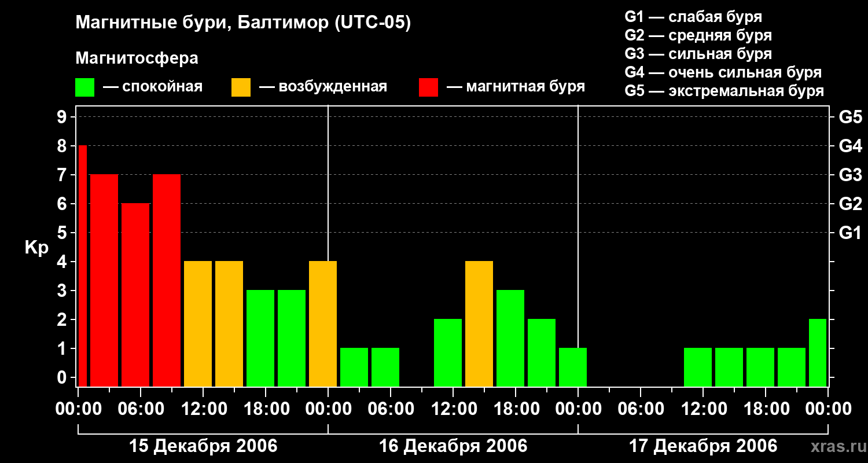
Task: Click the 'G5' storm-level axis label
Action: pyautogui.click(x=851, y=117)
